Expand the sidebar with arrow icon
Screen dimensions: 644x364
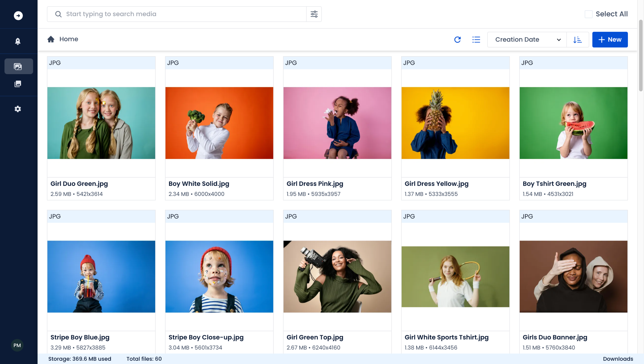(18, 16)
